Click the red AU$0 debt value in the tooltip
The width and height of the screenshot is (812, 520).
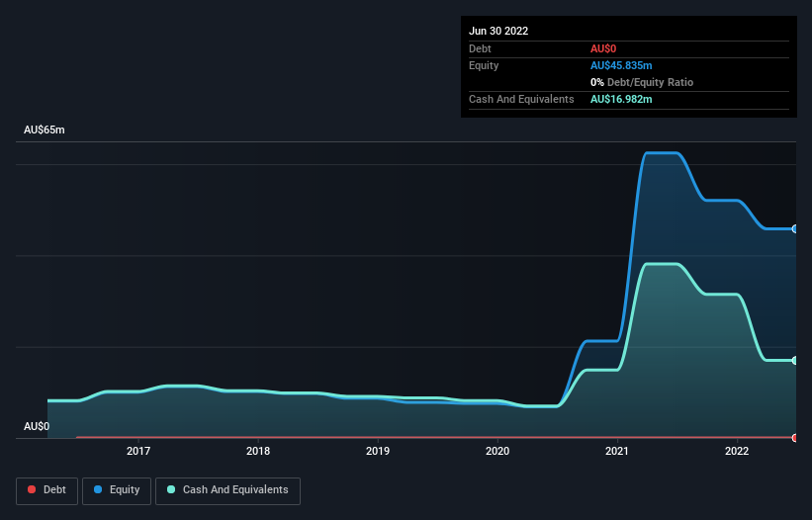click(603, 48)
